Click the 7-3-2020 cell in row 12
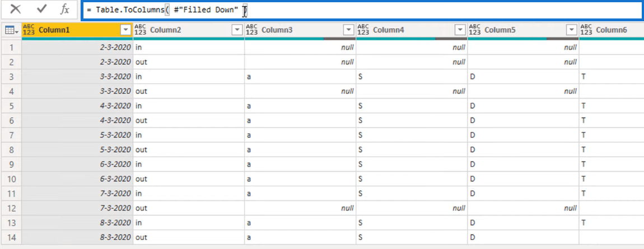The image size is (644, 249). point(78,208)
